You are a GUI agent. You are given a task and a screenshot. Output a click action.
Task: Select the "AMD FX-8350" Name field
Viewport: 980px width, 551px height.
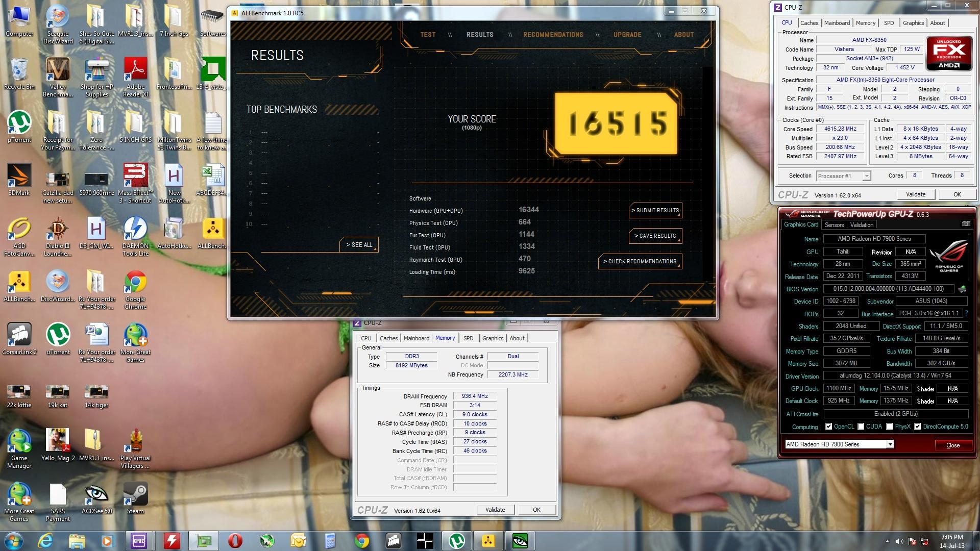tap(869, 40)
